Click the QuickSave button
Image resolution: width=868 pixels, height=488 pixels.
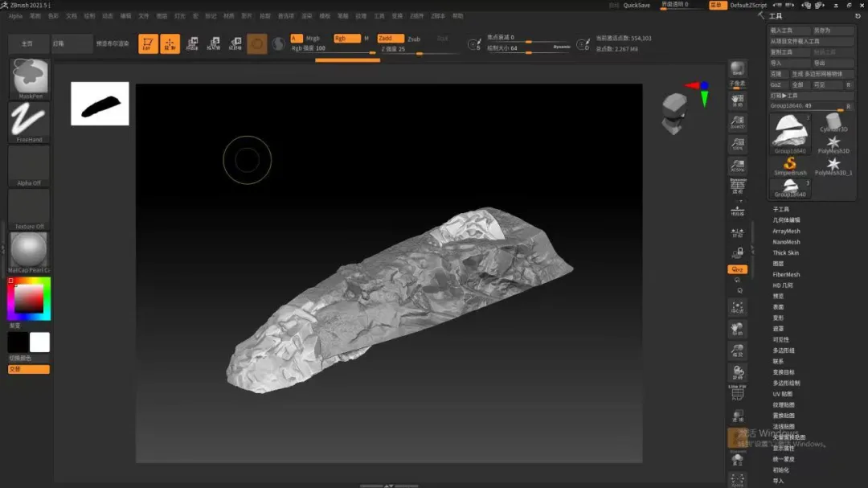[x=637, y=5]
